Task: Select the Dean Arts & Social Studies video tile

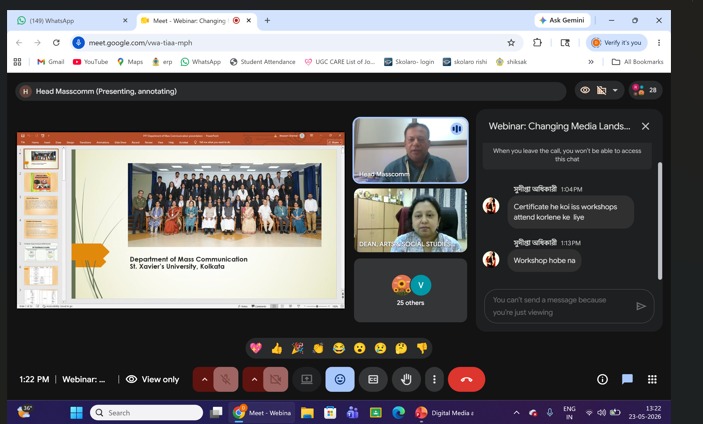Action: (x=410, y=220)
